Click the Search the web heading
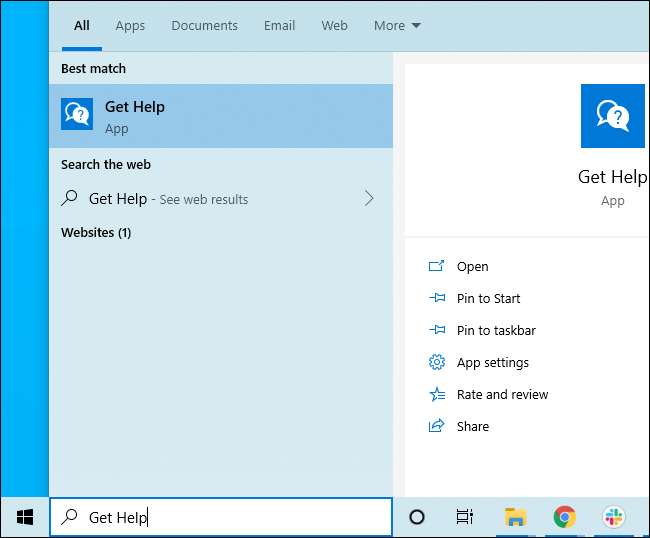This screenshot has width=650, height=538. [x=106, y=165]
